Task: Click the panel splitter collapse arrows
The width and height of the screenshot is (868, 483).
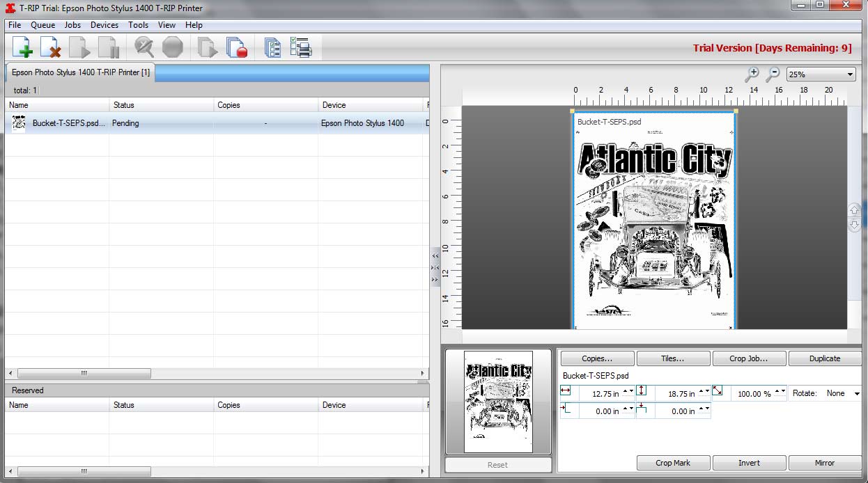Action: click(x=435, y=267)
